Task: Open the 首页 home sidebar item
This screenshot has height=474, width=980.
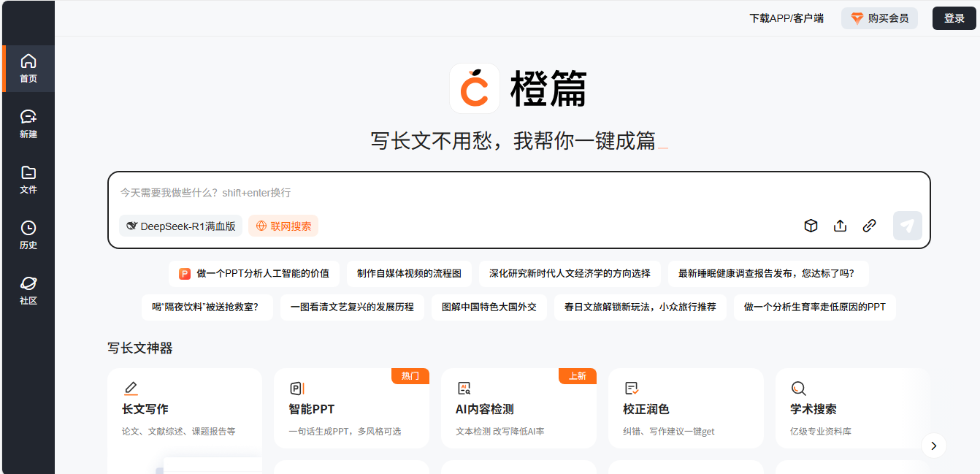Action: [x=28, y=69]
